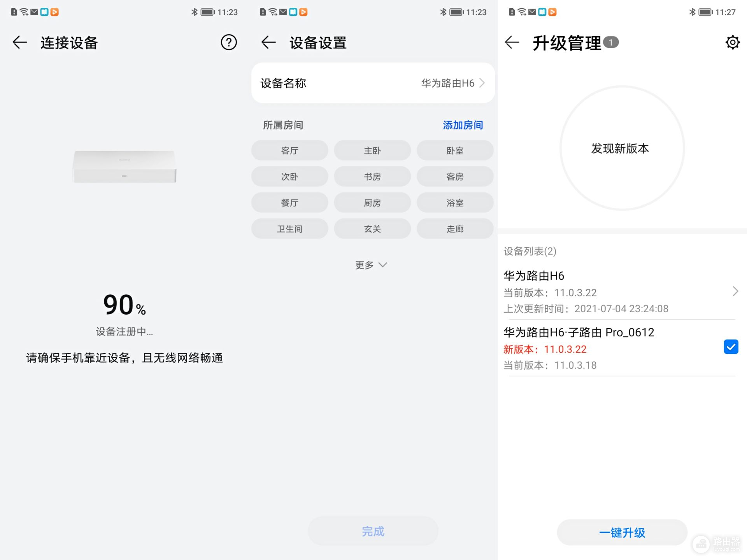Tap 当前版本：11.0.3.18 text
This screenshot has width=747, height=560.
click(550, 365)
